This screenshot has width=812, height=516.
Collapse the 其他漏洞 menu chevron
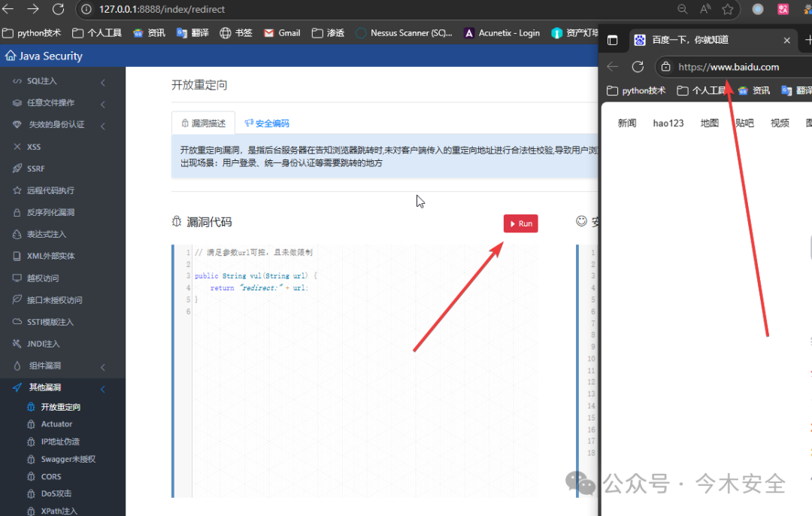point(103,389)
